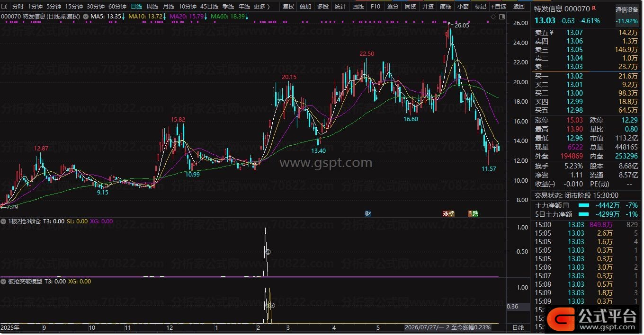
Task: Click the 收益(-) toggle label
Action: pos(545,184)
